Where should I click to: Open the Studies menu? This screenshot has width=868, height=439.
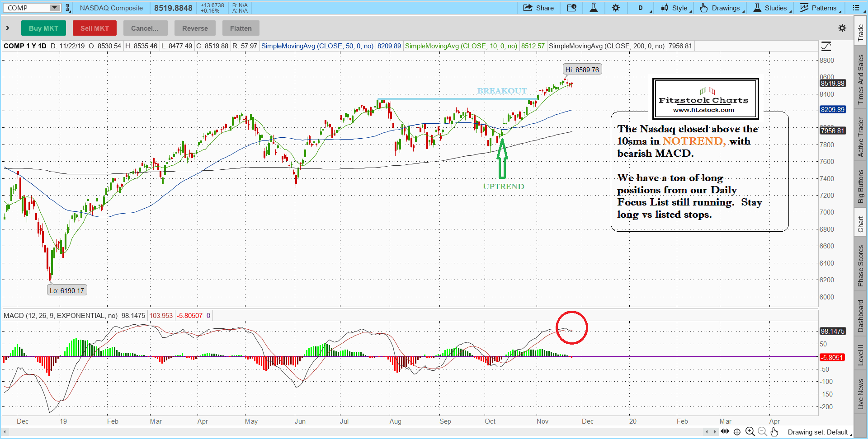(x=772, y=8)
